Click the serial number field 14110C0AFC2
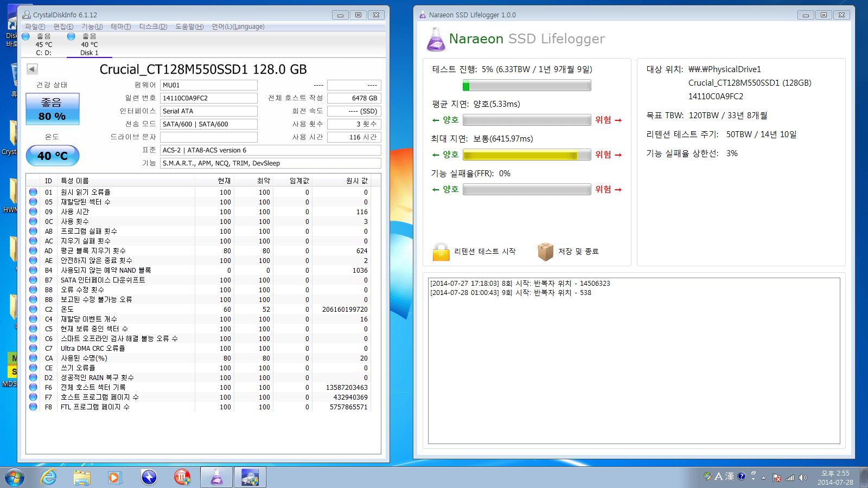The height and width of the screenshot is (488, 868). click(x=209, y=98)
